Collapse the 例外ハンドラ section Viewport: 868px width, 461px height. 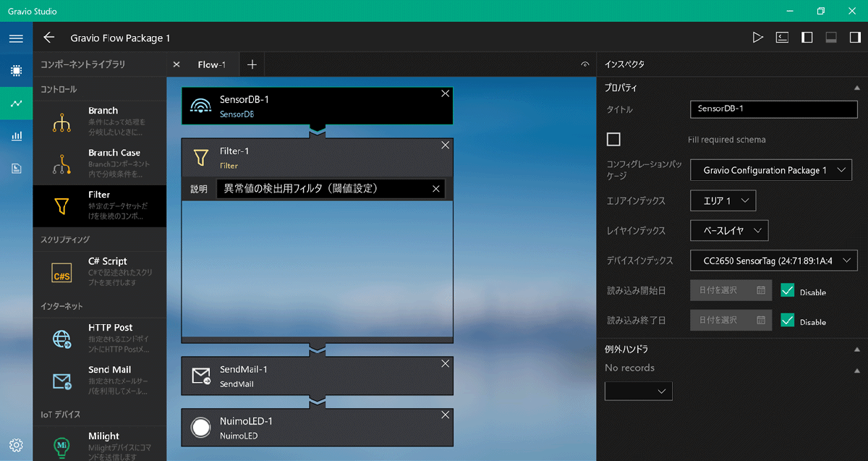point(857,350)
